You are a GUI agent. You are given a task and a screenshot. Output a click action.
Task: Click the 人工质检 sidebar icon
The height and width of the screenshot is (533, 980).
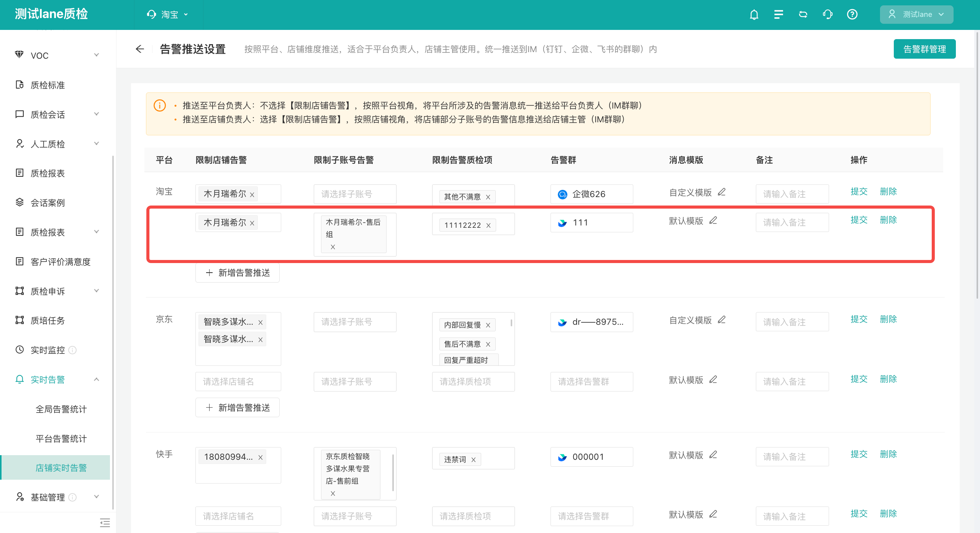coord(18,144)
